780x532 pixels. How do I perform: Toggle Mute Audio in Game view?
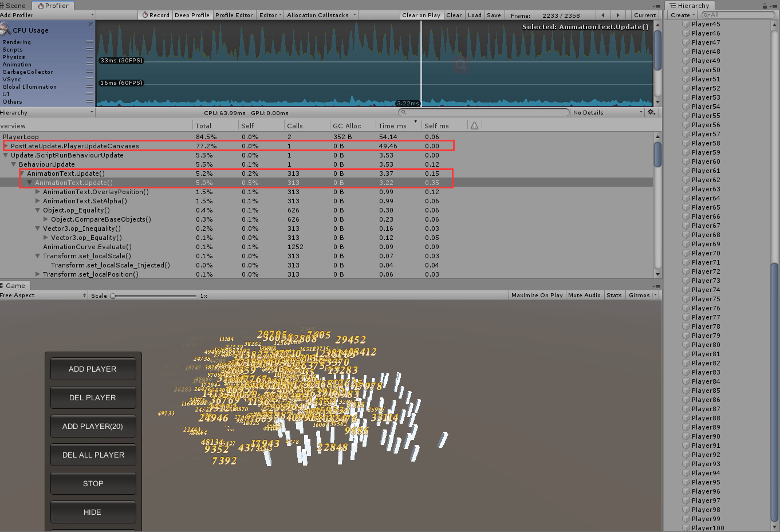[x=584, y=295]
